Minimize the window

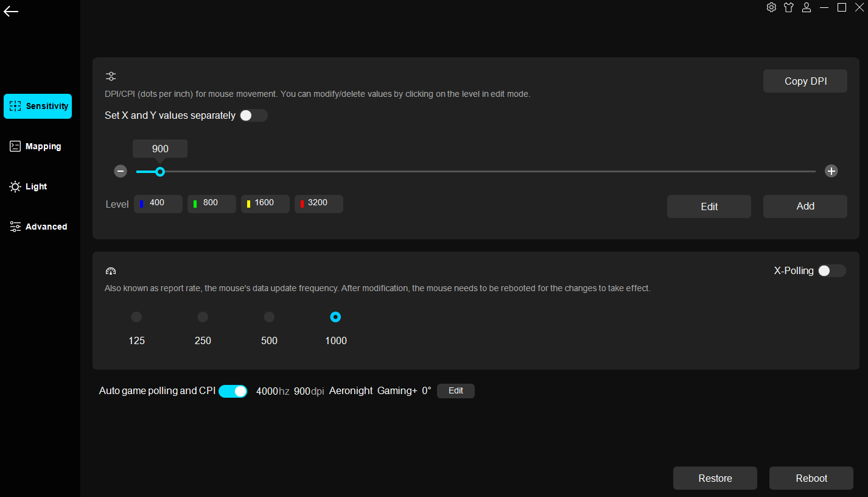click(824, 7)
